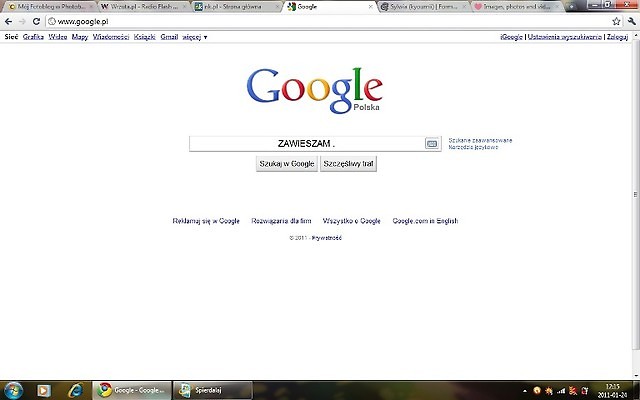Click the page vertical scrollbar
The width and height of the screenshot is (640, 400).
click(x=636, y=196)
